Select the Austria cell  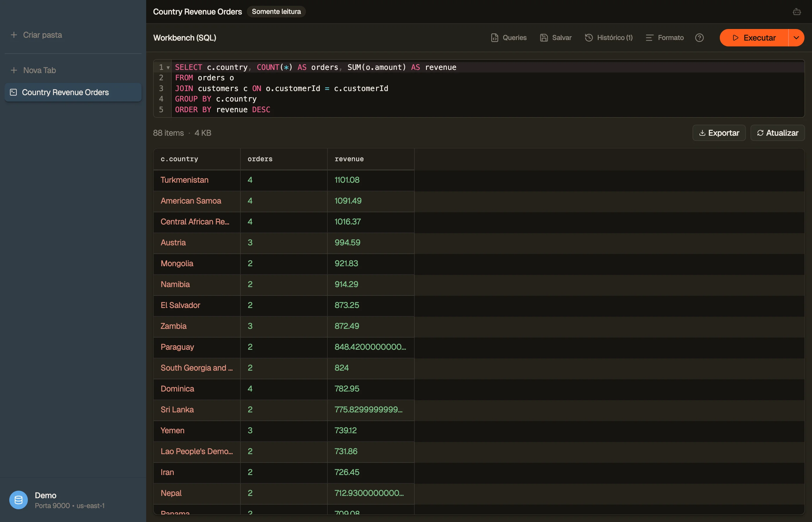click(x=197, y=243)
